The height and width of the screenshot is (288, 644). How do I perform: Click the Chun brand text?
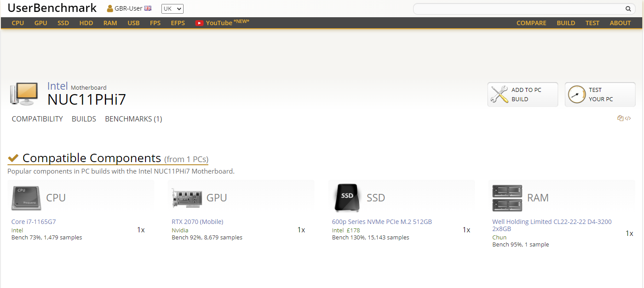coord(499,237)
